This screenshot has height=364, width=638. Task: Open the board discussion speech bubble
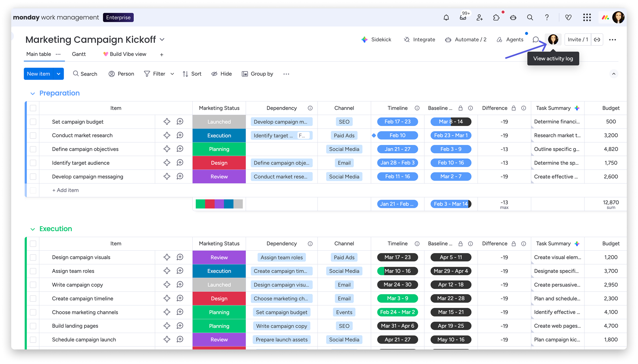pos(535,39)
